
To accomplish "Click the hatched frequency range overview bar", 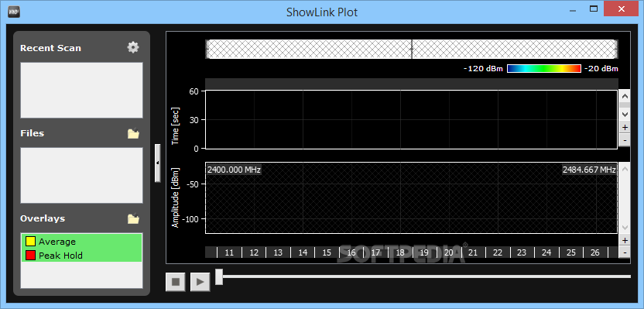I will tap(412, 50).
